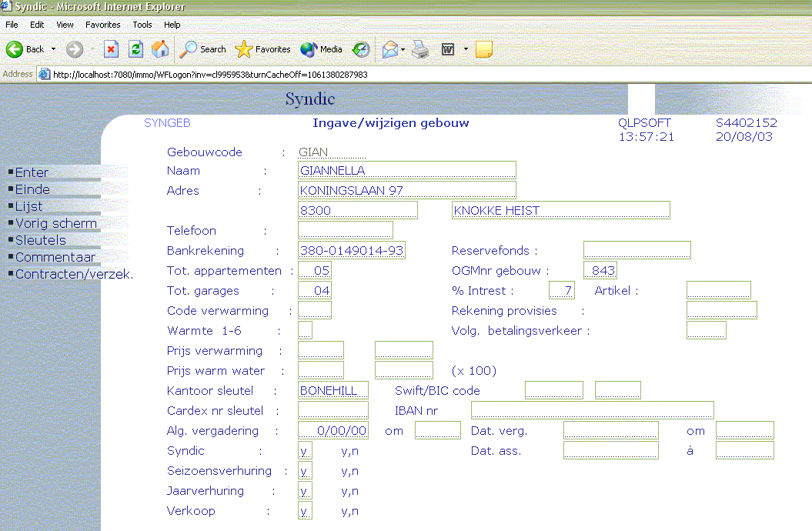Click the Edit with Word icon
The height and width of the screenshot is (531, 812).
448,49
